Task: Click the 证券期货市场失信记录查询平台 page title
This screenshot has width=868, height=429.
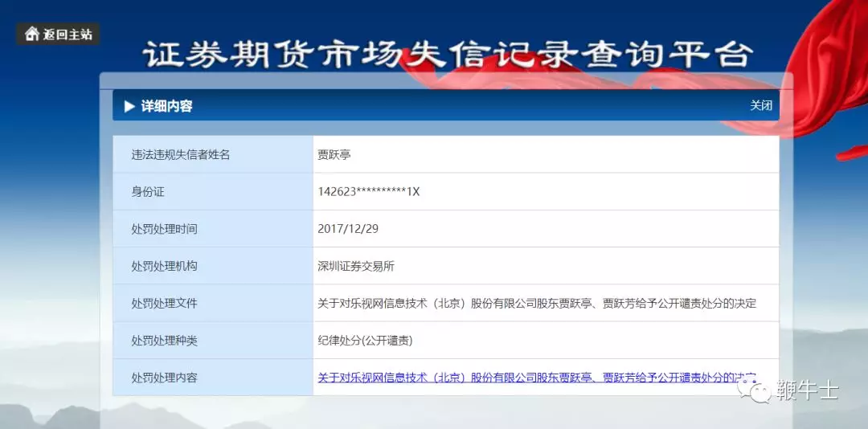Action: tap(448, 55)
